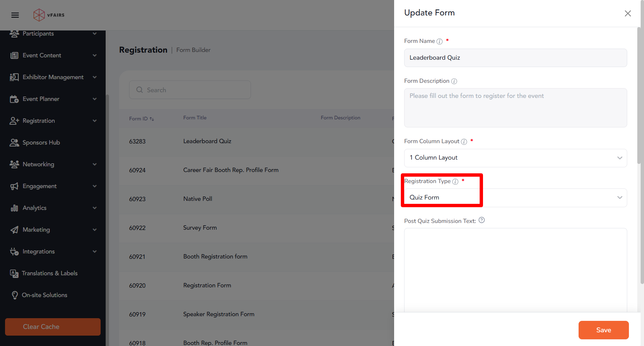Click the Form ID sort arrows
644x346 pixels.
point(152,119)
